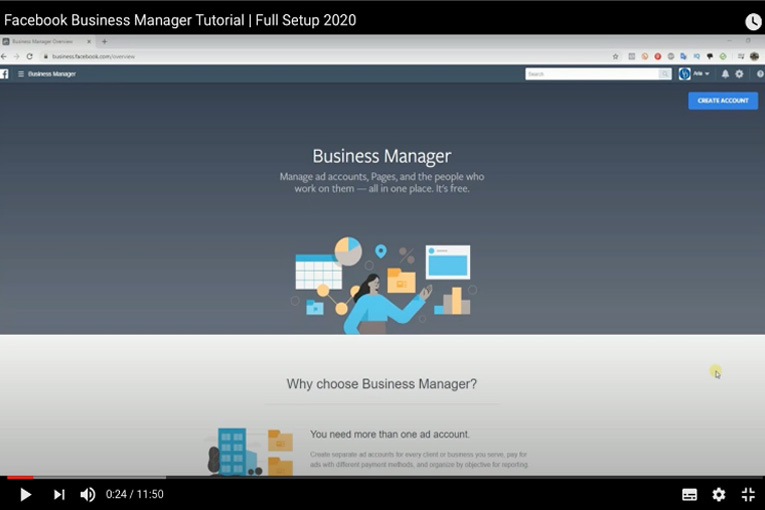
Task: Focus the Business Manager search field
Action: coord(592,74)
